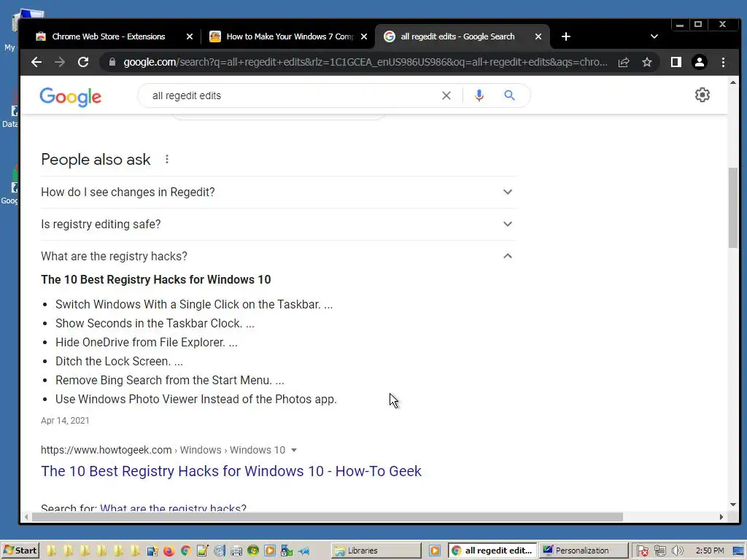Open the Chrome three-dot menu

723,63
